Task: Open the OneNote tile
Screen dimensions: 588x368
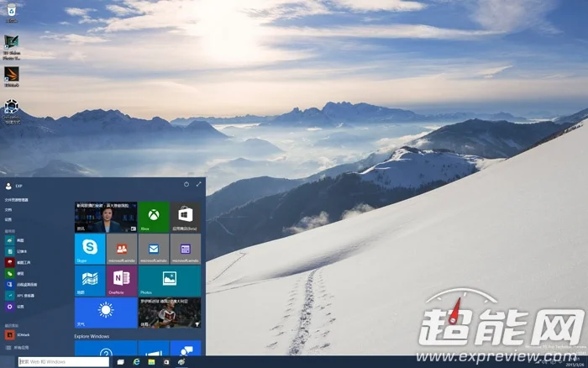Action: (122, 281)
